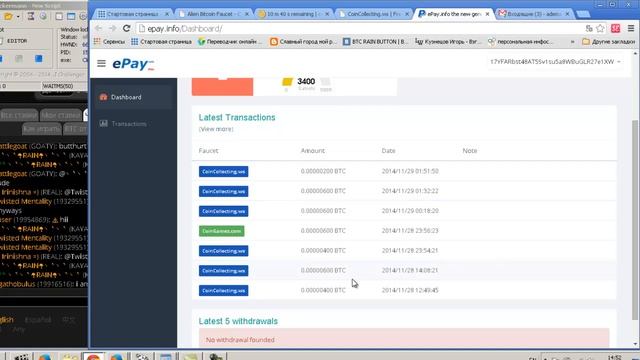This screenshot has width=640, height=360.
Task: Open a new browser tab
Action: [x=583, y=14]
